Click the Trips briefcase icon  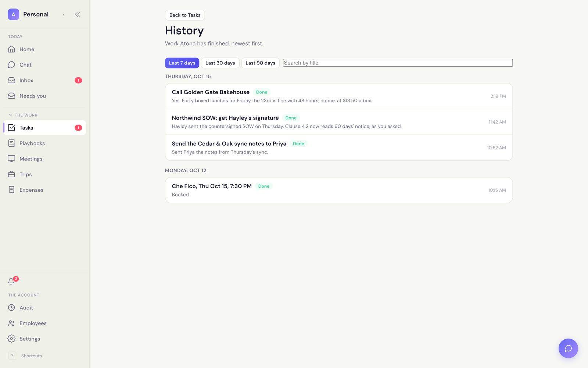11,174
